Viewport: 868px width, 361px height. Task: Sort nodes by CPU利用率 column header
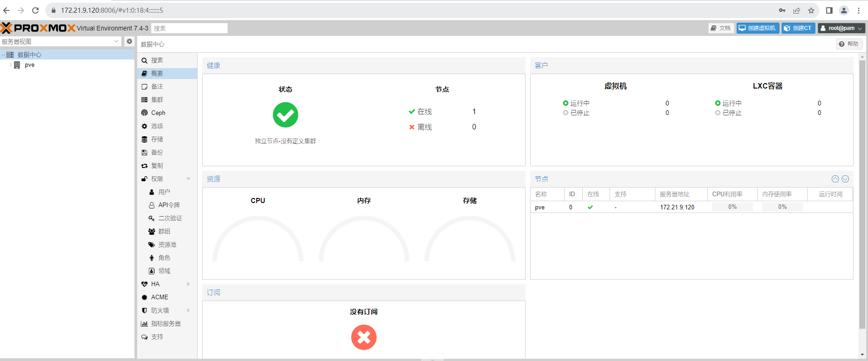pyautogui.click(x=732, y=194)
